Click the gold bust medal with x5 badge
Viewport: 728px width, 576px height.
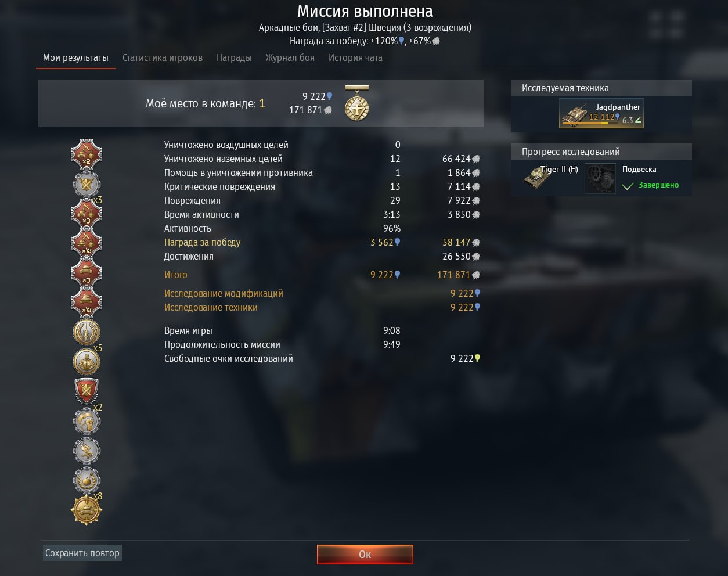87,361
